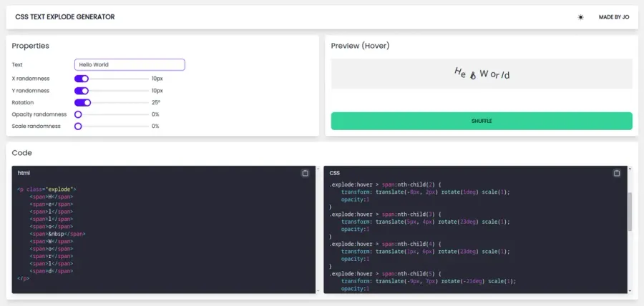This screenshot has height=306, width=644.
Task: Click the CSS panel scroll down arrow
Action: pos(630,291)
